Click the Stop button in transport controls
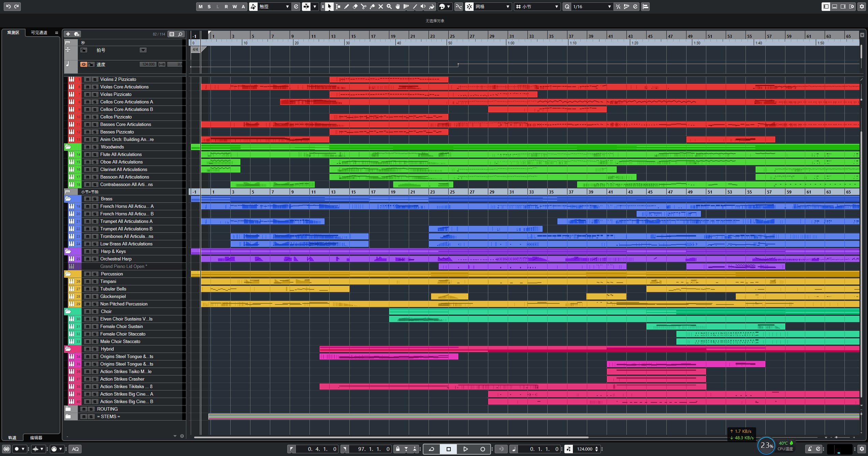 point(448,448)
